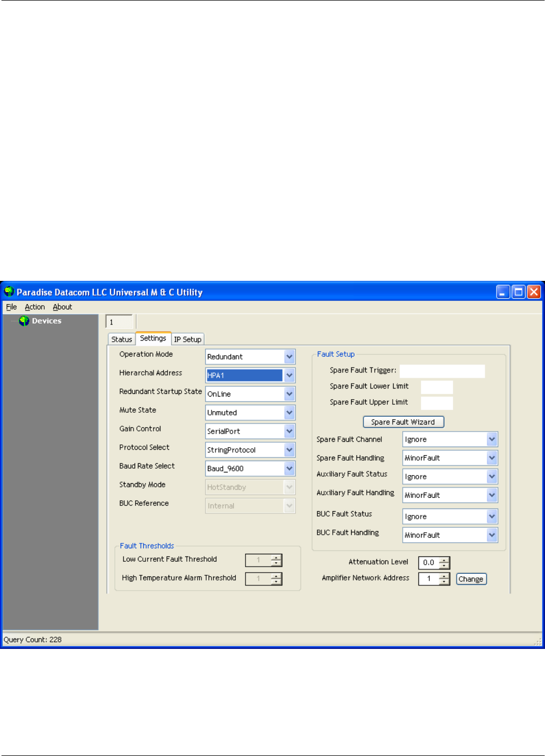
Task: Click the Devices globe icon in tree
Action: pos(24,321)
